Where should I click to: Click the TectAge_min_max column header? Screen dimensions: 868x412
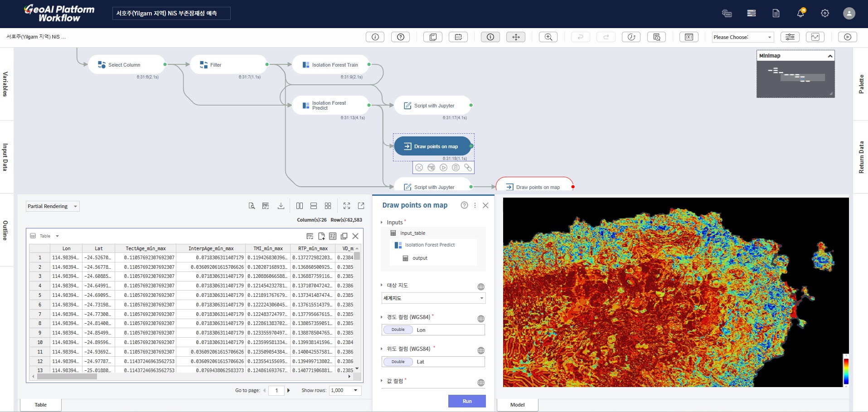[145, 248]
